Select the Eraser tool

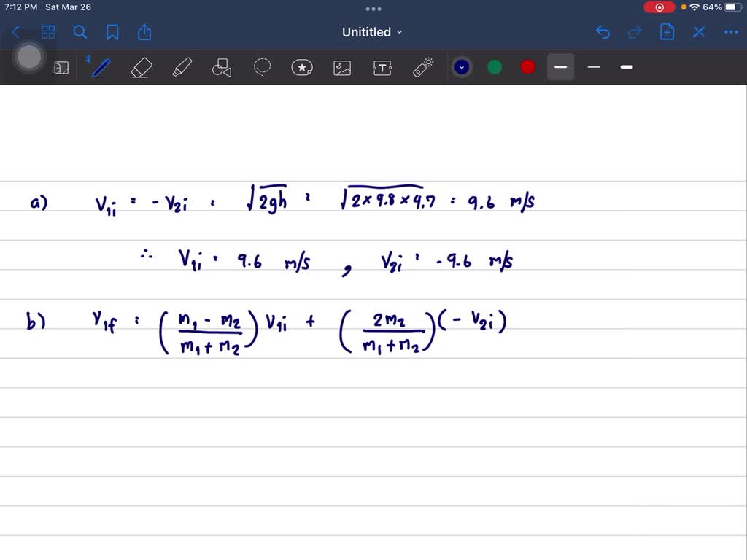141,67
